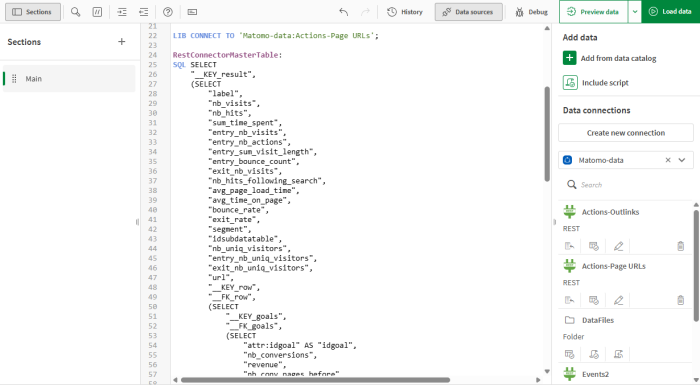Click the DataFiles connection name
700x386 pixels.
[598, 320]
